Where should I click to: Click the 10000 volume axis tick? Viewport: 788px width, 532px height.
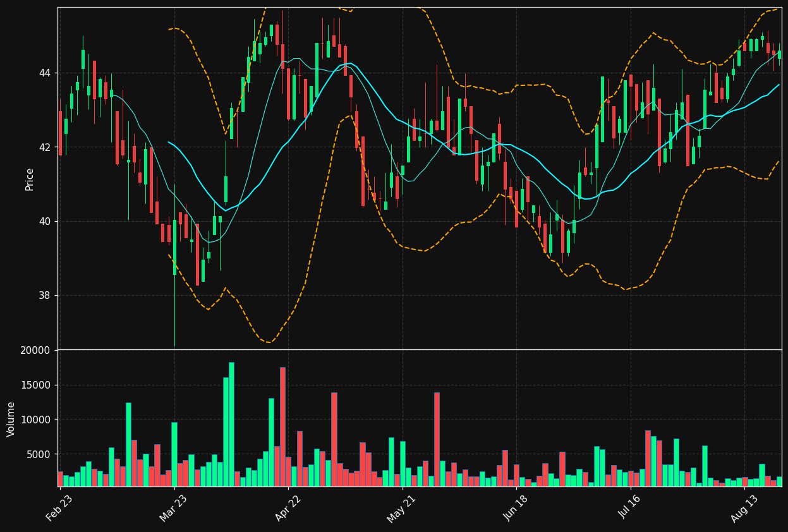tap(36, 420)
